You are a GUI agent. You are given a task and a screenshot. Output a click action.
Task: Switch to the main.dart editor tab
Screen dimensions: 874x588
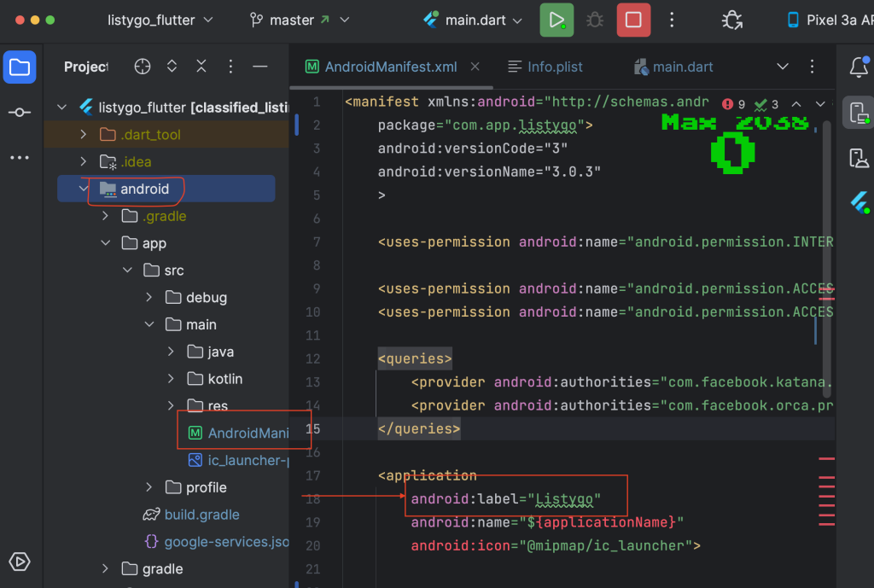click(x=673, y=67)
